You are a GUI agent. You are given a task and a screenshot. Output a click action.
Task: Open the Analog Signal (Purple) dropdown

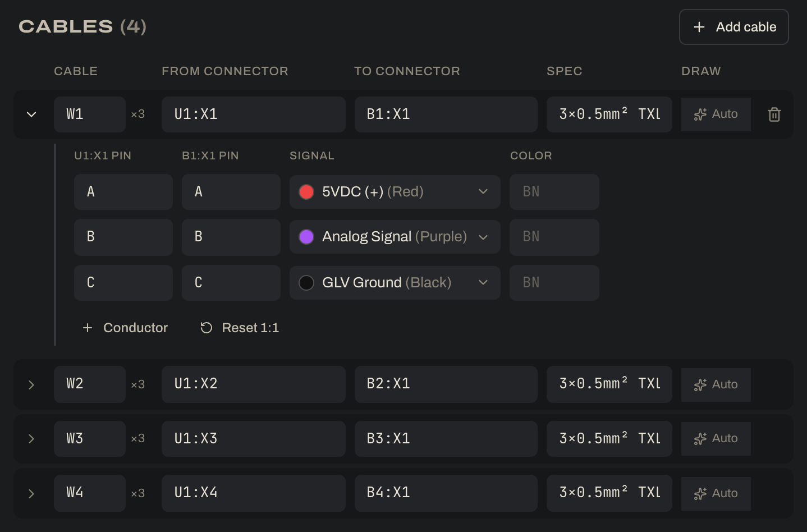pyautogui.click(x=395, y=237)
